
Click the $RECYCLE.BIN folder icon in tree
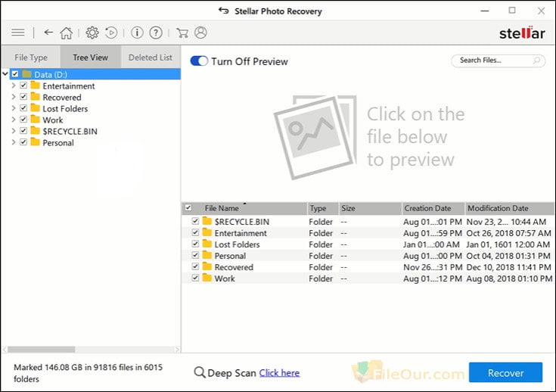(35, 131)
